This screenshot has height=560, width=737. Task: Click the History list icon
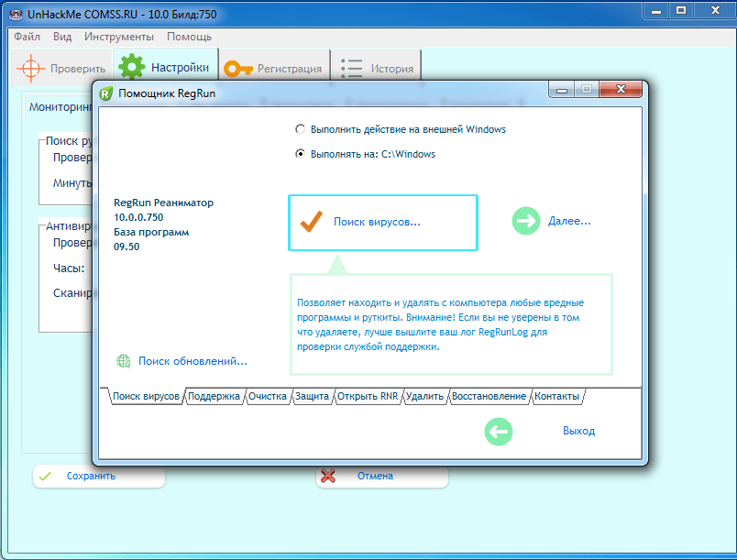click(x=352, y=69)
